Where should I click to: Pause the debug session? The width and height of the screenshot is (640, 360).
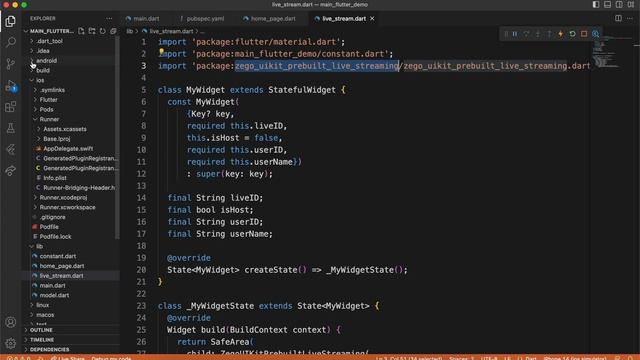click(x=515, y=34)
